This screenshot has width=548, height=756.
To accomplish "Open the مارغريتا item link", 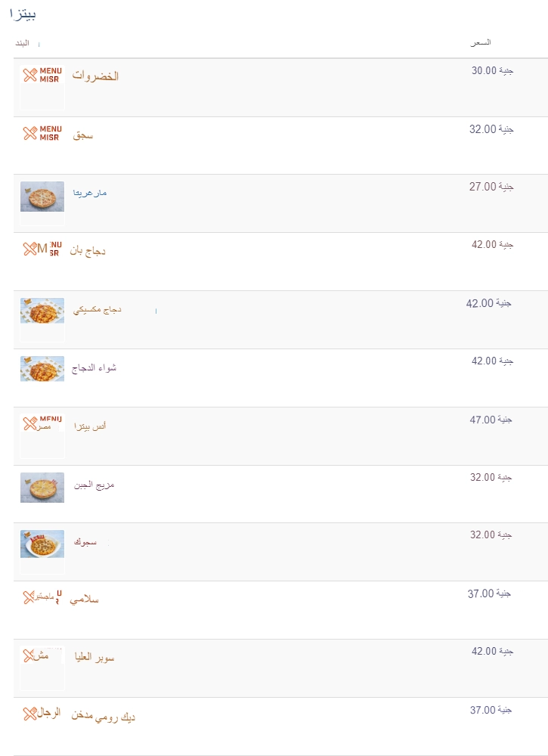I will click(90, 193).
